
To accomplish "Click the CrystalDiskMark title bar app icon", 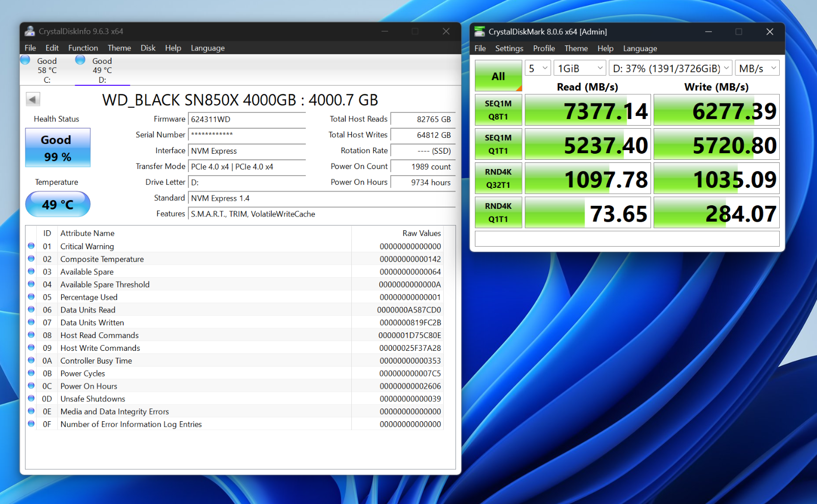I will coord(479,32).
